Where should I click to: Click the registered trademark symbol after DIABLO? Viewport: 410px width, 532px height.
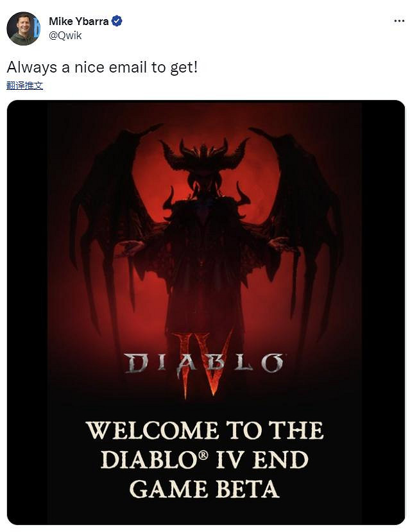(x=203, y=454)
